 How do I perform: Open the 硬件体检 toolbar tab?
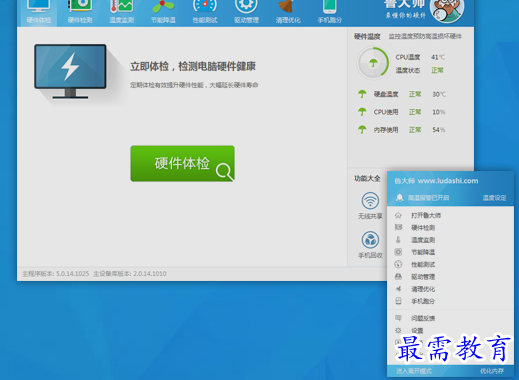click(39, 13)
